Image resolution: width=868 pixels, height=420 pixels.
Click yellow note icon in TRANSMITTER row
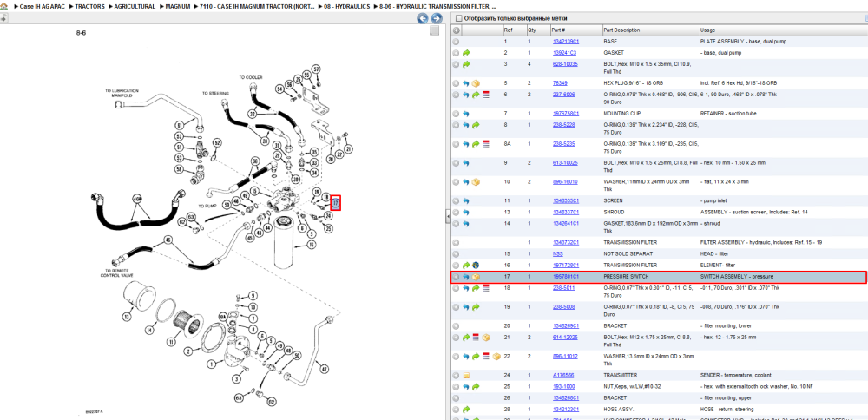[466, 375]
